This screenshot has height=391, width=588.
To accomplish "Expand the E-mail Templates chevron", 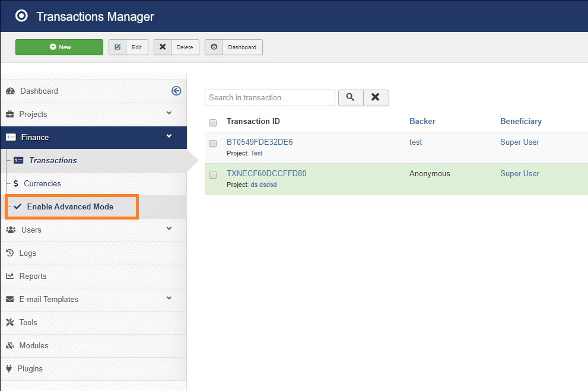I will (169, 298).
